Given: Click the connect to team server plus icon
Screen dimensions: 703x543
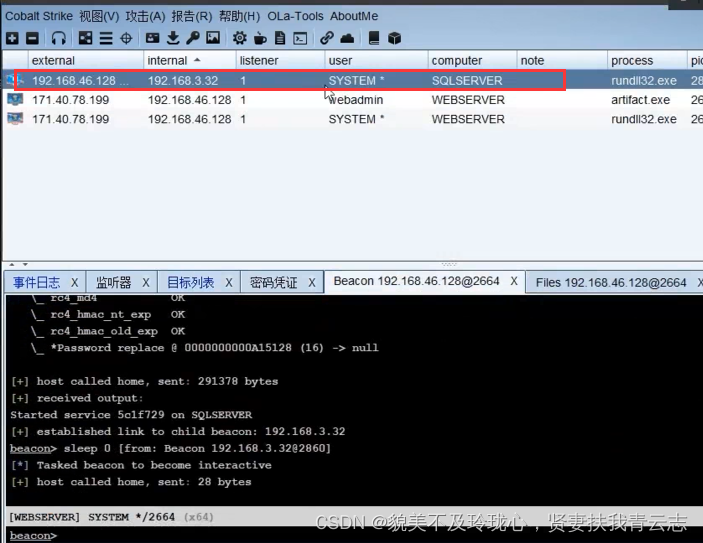Looking at the screenshot, I should [12, 38].
